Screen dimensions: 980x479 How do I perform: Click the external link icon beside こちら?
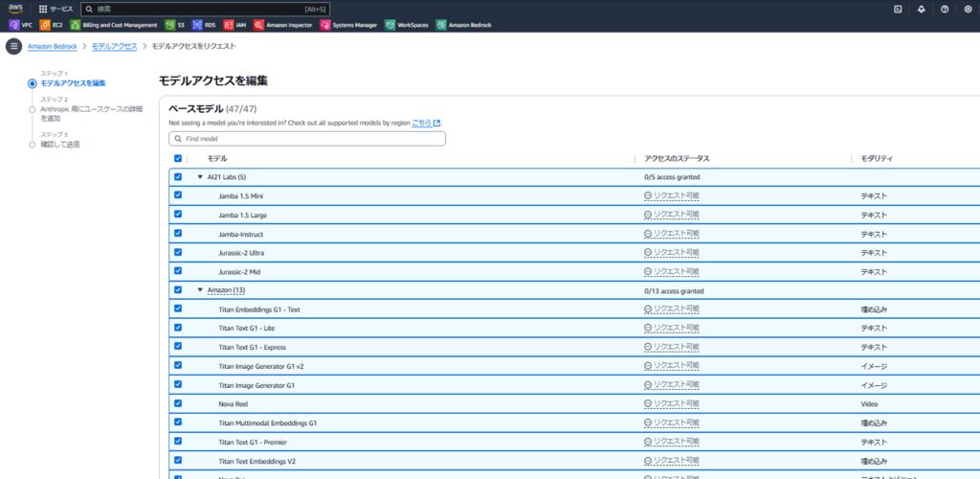[x=436, y=124]
